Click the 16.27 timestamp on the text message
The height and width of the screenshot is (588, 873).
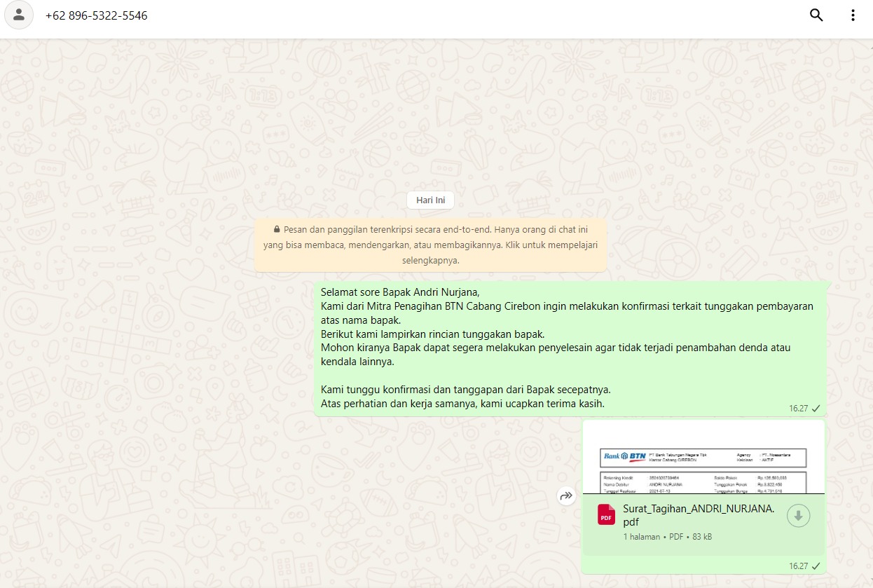[x=798, y=408]
